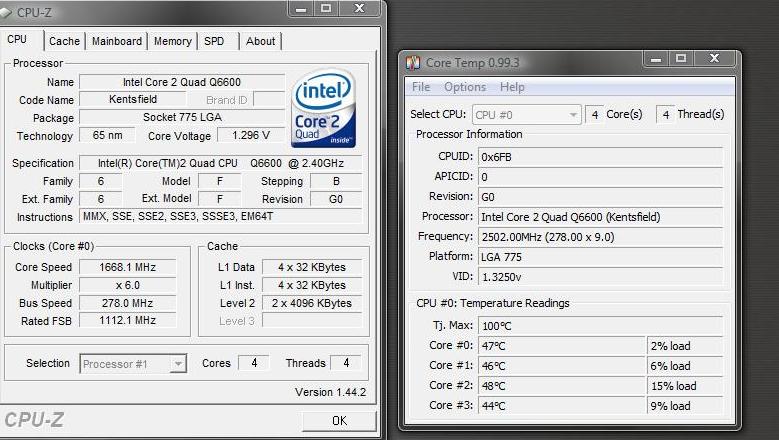Image resolution: width=779 pixels, height=440 pixels.
Task: Click the Platform field LGA 775
Action: click(600, 257)
